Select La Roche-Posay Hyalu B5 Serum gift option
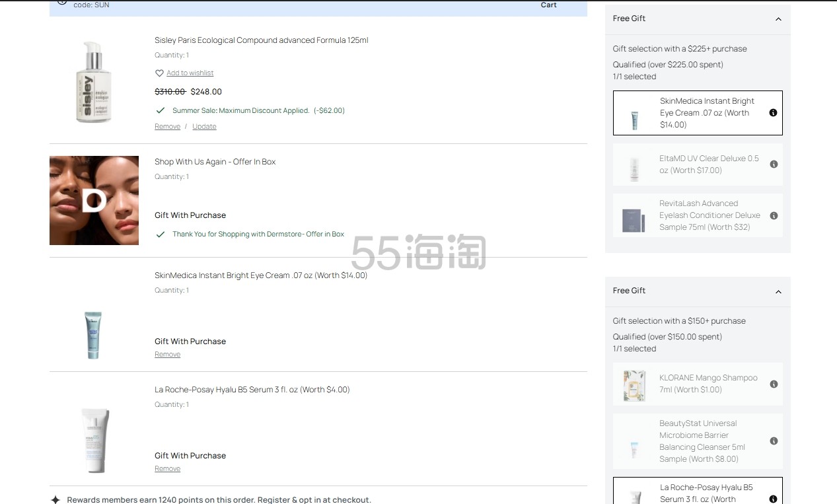This screenshot has height=504, width=837. click(698, 491)
